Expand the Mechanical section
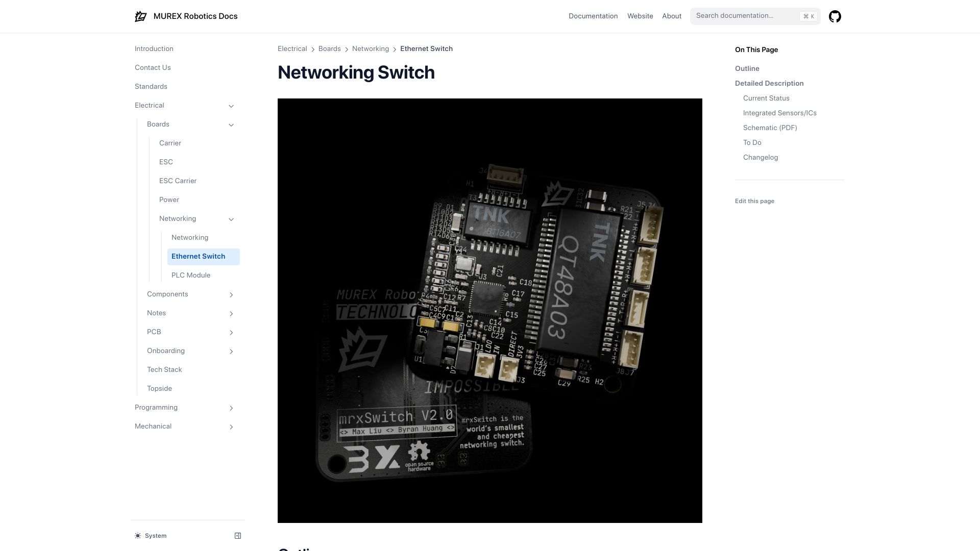 [x=231, y=427]
